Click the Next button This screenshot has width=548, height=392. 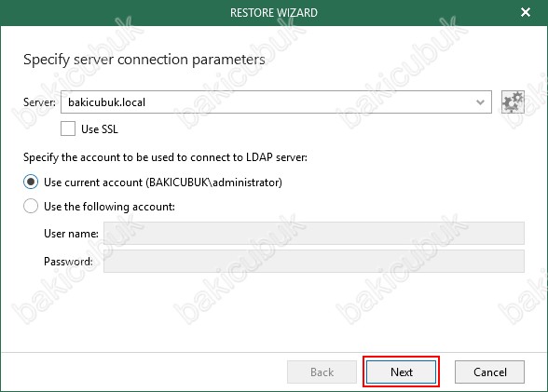click(x=401, y=372)
